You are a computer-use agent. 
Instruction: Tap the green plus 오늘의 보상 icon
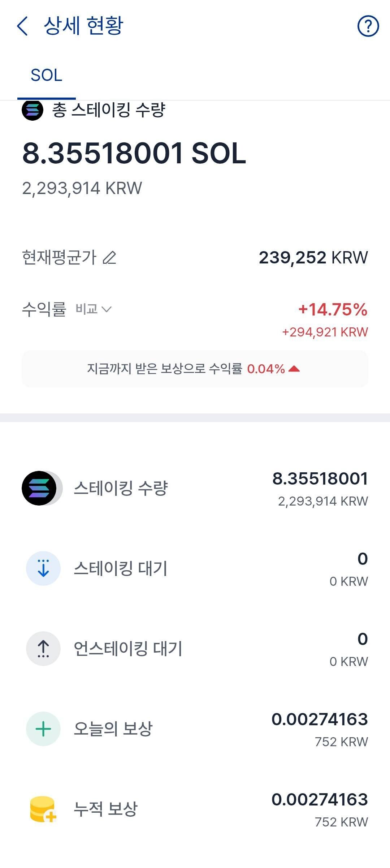coord(43,729)
